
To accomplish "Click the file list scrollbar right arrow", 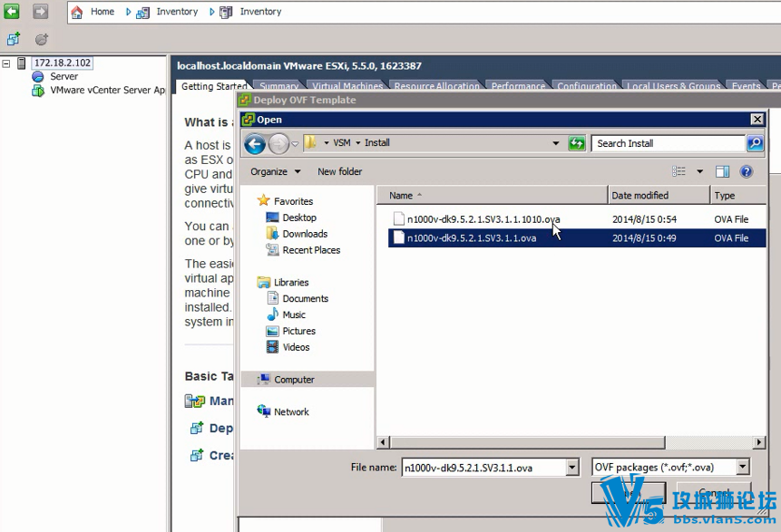I will (758, 442).
